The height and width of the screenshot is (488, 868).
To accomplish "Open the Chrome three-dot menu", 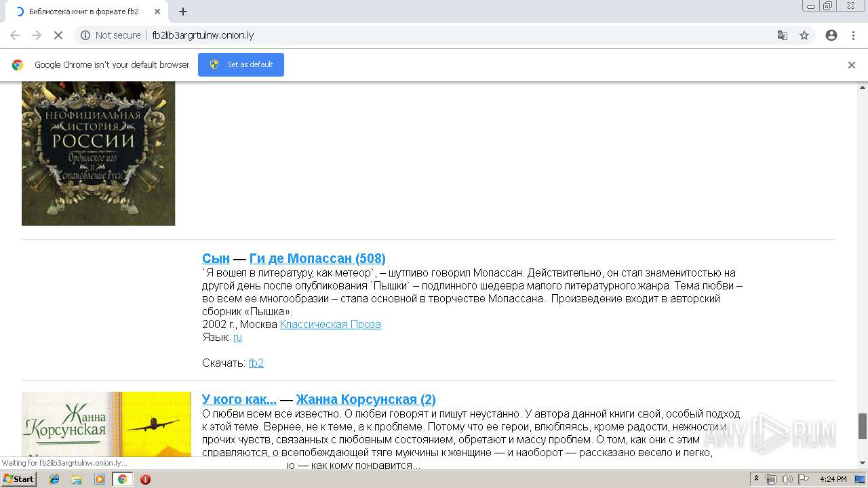I will coord(853,35).
